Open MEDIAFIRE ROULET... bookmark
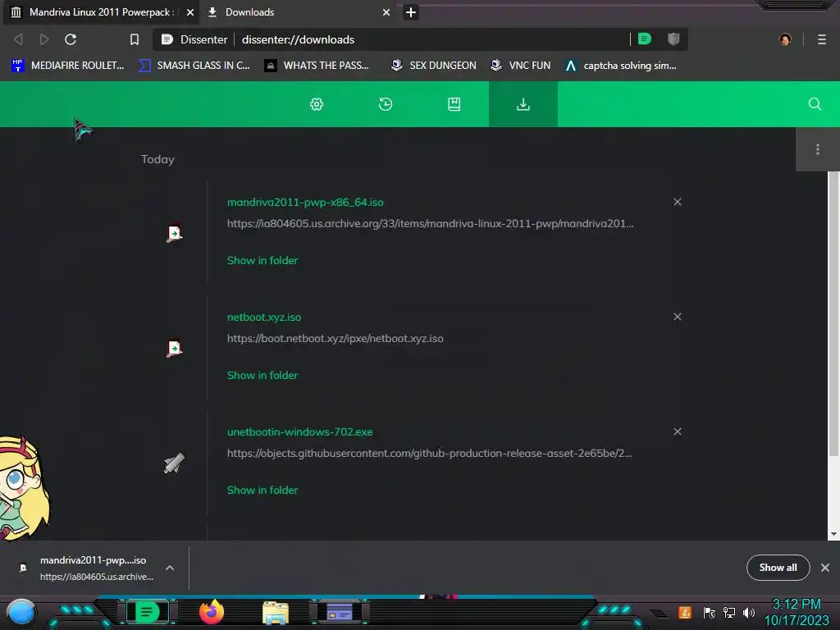The width and height of the screenshot is (840, 630). pos(68,66)
